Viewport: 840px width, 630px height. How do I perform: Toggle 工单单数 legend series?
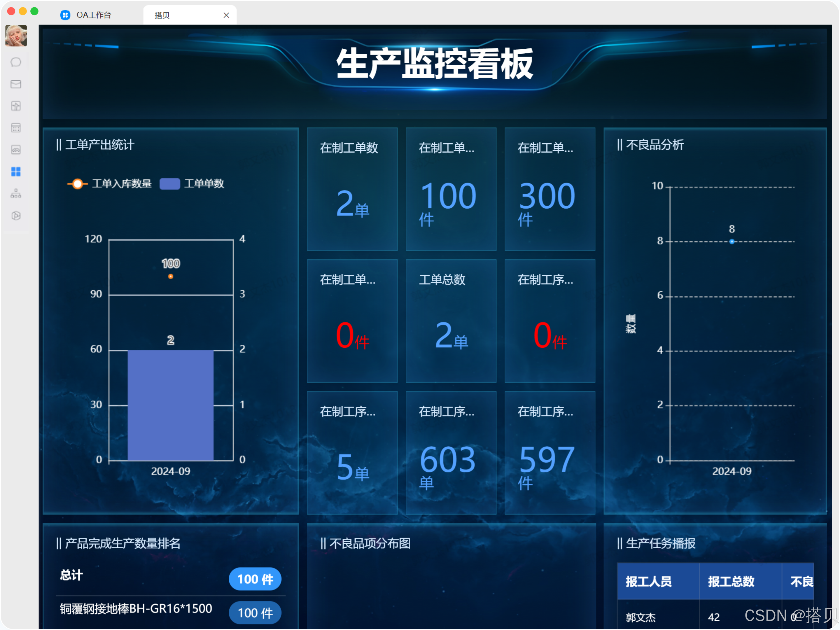pyautogui.click(x=192, y=184)
